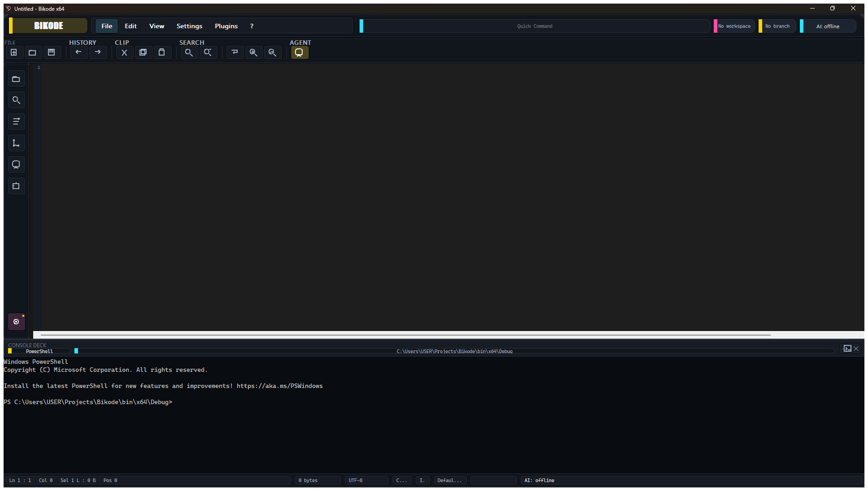Open the Settings gear at the sidebar bottom
The height and width of the screenshot is (491, 868).
point(16,322)
